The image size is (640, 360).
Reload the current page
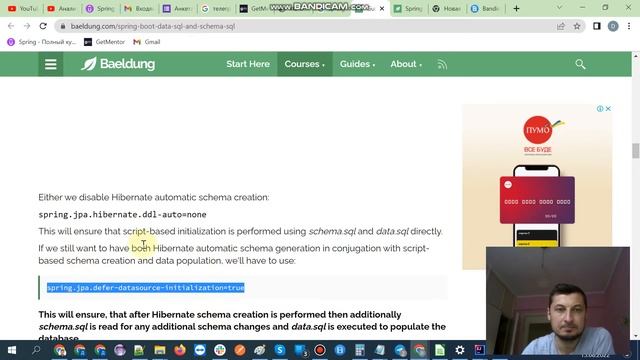[43, 26]
